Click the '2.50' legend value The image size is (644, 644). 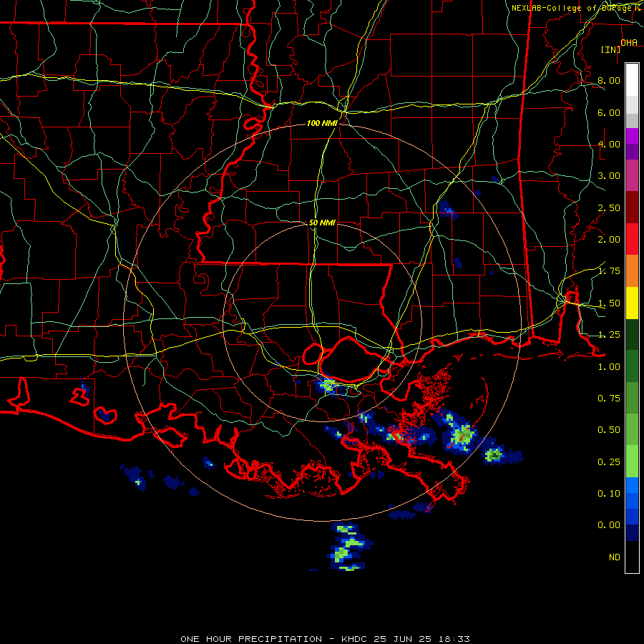pos(609,208)
